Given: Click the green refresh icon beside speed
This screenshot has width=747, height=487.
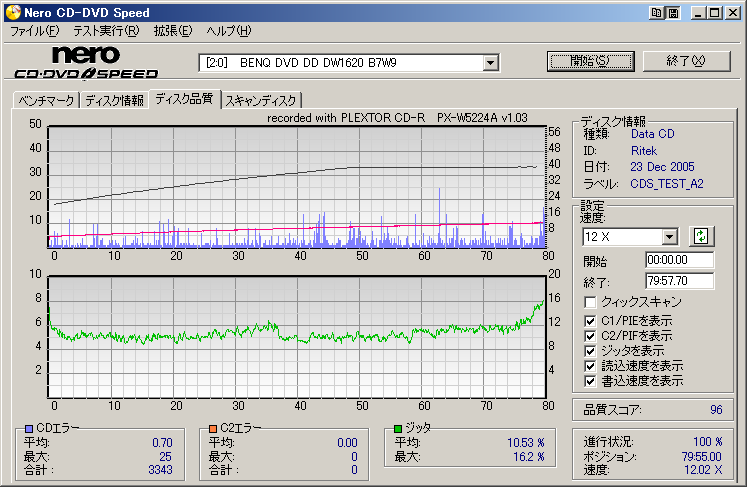Looking at the screenshot, I should [702, 236].
